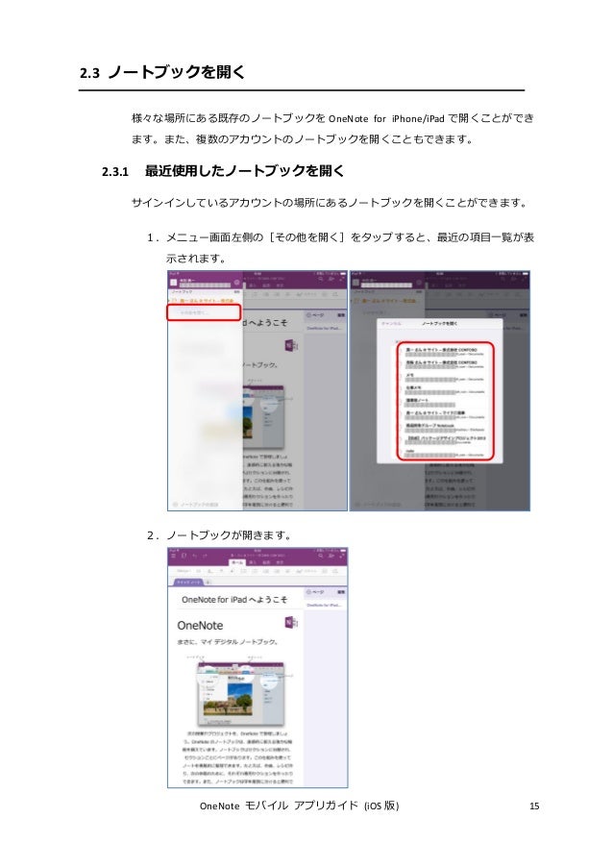The height and width of the screenshot is (868, 613).
Task: Add a section with plus tab, bottom screenshot
Action: pos(208,583)
